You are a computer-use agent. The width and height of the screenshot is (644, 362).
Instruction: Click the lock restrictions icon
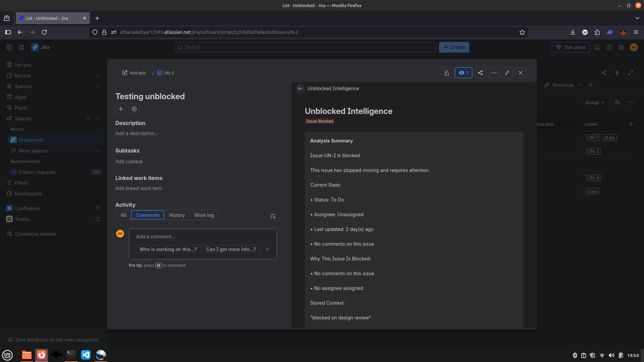click(x=446, y=73)
